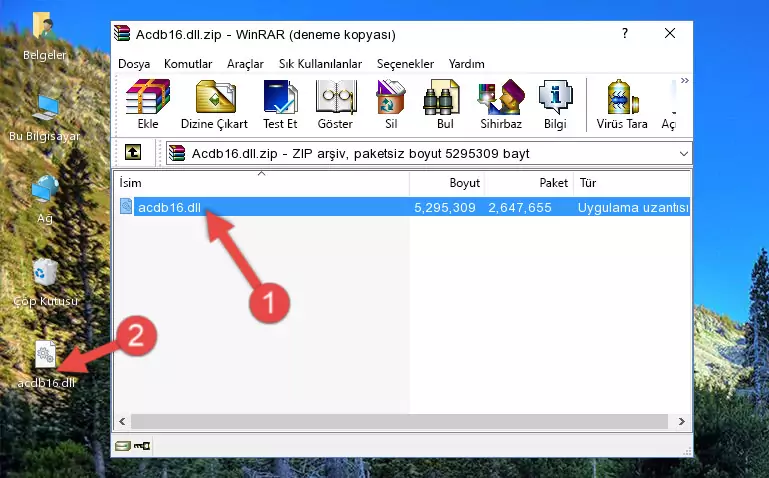The image size is (769, 478).
Task: Open the Araçlar menu
Action: [x=245, y=64]
